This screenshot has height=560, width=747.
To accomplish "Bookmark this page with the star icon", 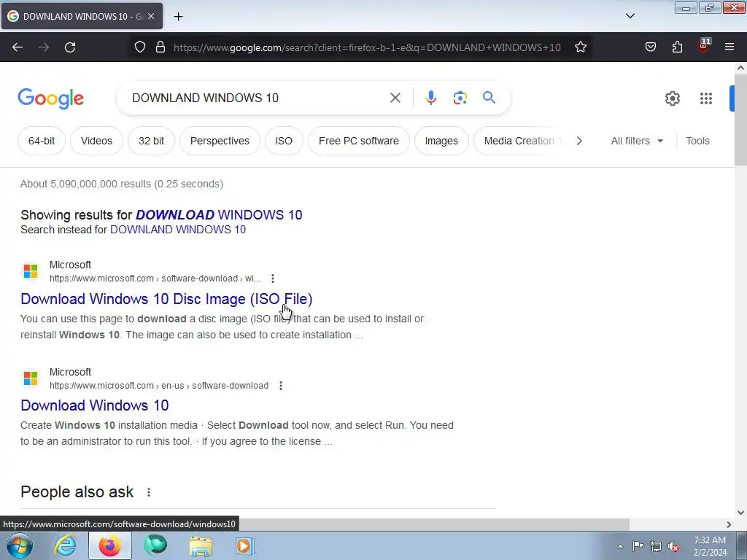I will click(580, 47).
